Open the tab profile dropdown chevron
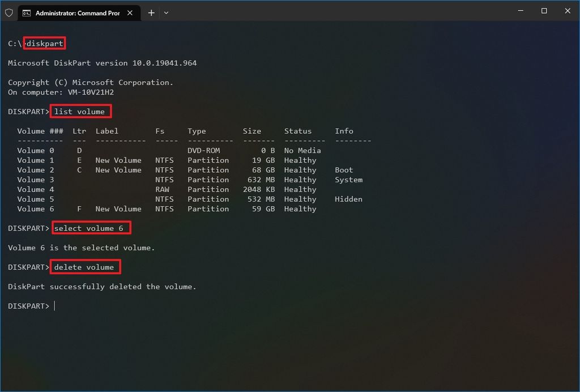580x392 pixels. click(x=166, y=12)
